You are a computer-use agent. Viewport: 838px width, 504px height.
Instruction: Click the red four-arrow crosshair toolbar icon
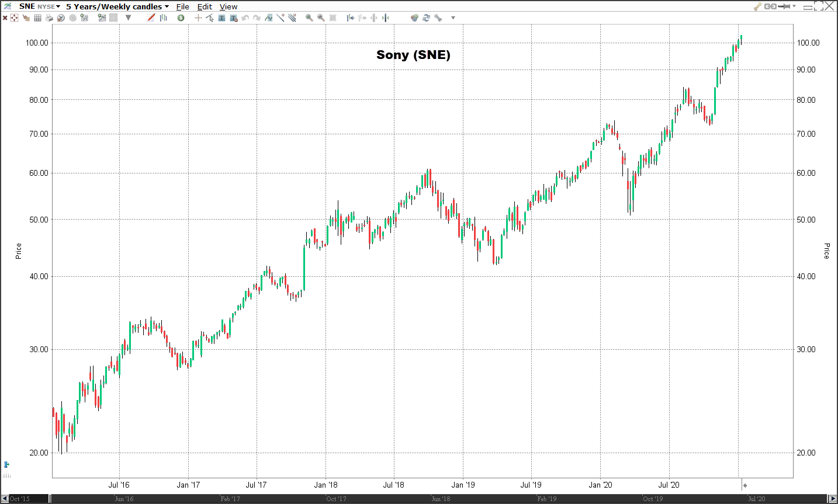point(15,18)
